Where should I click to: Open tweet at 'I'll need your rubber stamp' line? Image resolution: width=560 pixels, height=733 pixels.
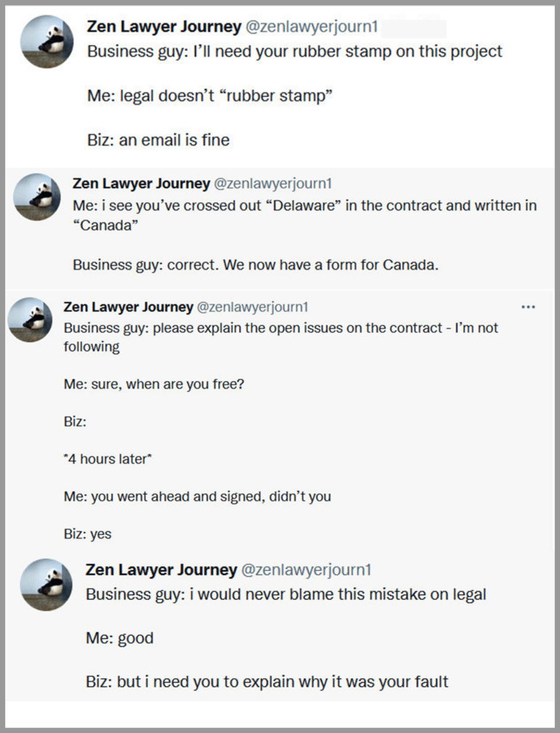pos(295,52)
